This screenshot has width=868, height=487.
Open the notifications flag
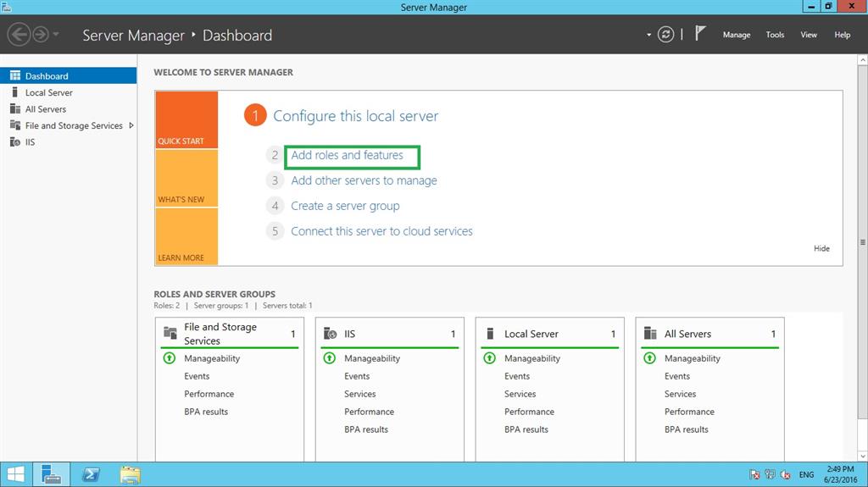(x=700, y=33)
